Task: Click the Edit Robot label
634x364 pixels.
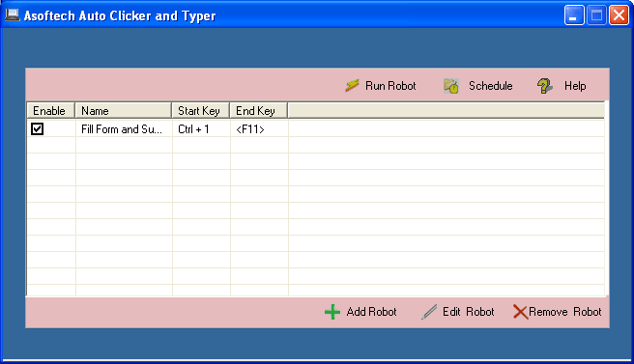Action: coord(468,312)
